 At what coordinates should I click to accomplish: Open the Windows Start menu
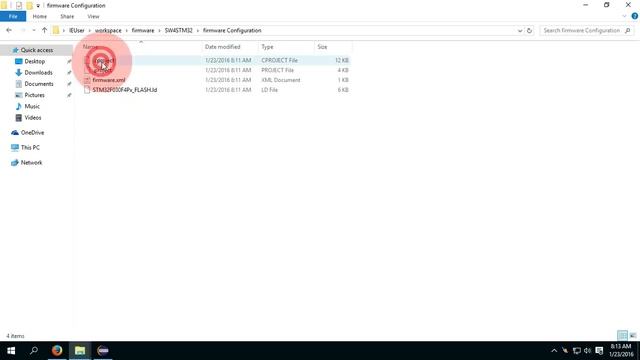[x=11, y=351]
